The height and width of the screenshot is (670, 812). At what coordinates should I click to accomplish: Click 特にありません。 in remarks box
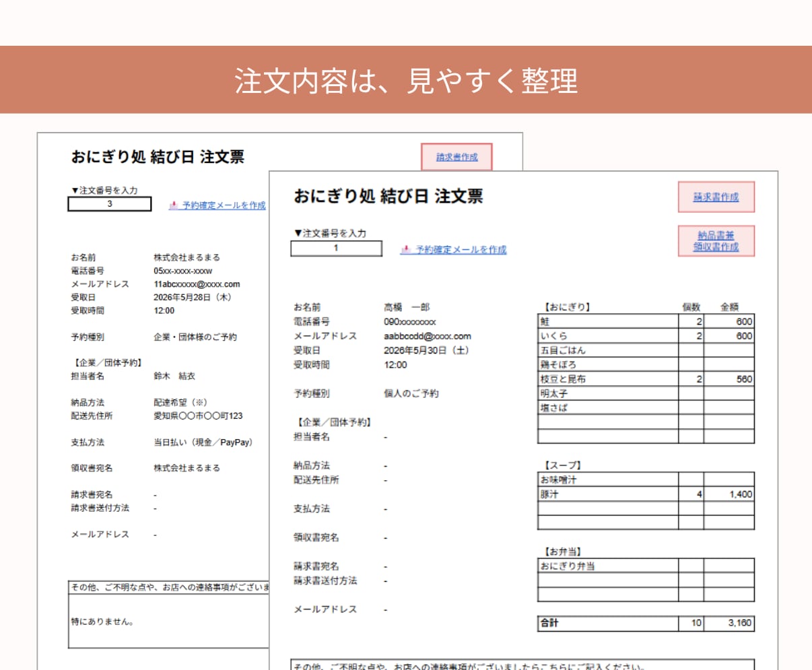(x=102, y=622)
